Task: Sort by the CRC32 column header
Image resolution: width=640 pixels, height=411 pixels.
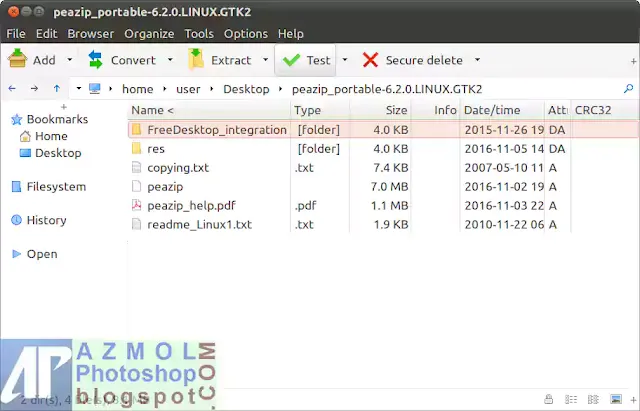Action: point(605,110)
